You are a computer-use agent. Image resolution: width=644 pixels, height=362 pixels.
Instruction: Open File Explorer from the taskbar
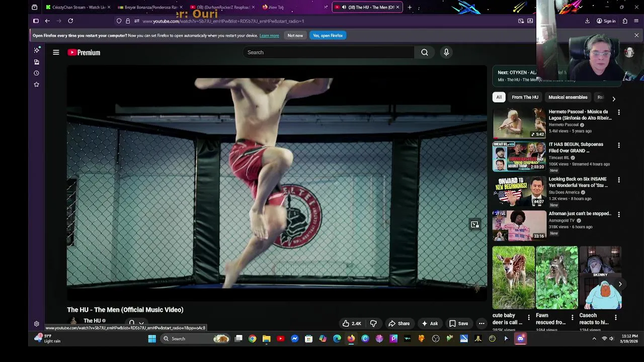(266, 339)
